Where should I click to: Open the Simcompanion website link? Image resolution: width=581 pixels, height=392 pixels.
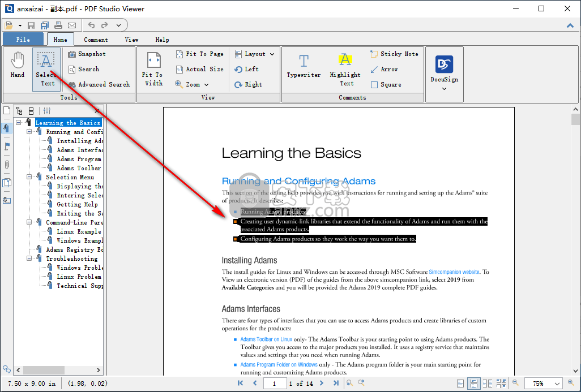(x=454, y=272)
